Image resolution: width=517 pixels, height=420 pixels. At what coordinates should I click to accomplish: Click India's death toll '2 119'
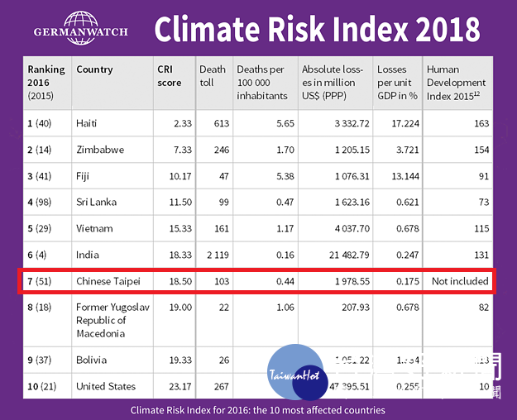tap(218, 255)
